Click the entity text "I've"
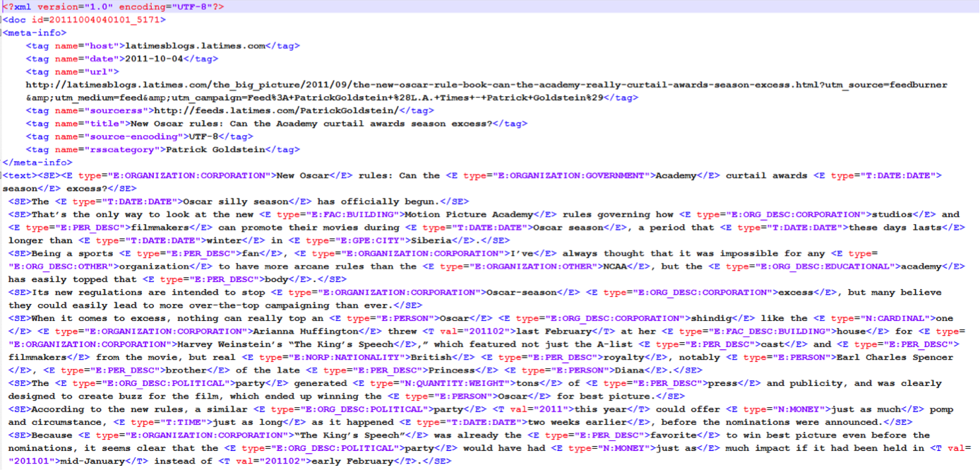The height and width of the screenshot is (470, 980). coord(522,253)
